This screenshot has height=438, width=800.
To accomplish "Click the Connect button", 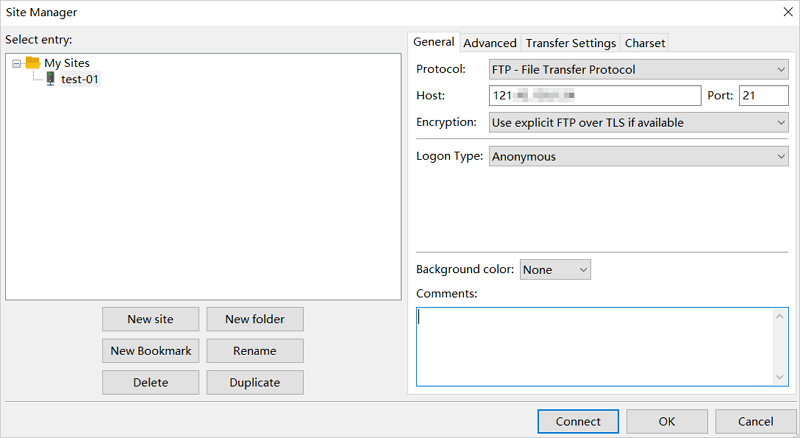I will [x=578, y=421].
